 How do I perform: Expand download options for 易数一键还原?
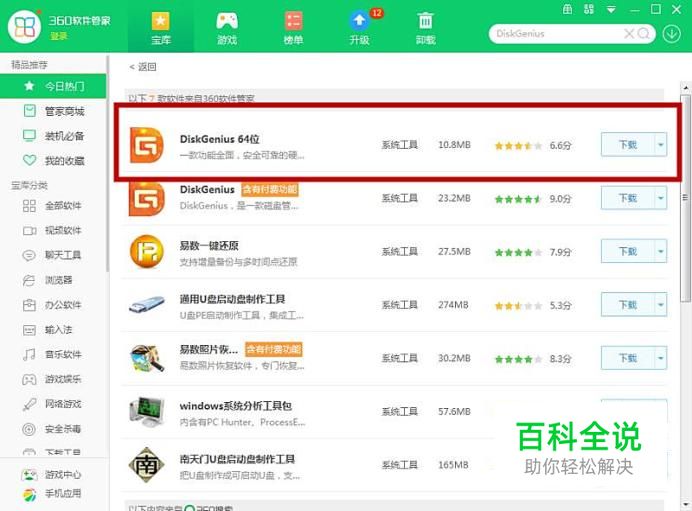tap(661, 252)
